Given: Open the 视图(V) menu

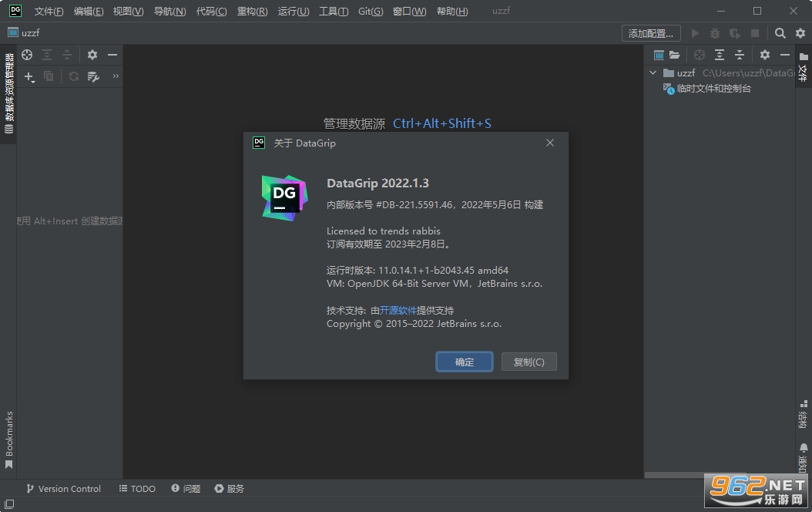Looking at the screenshot, I should tap(128, 11).
